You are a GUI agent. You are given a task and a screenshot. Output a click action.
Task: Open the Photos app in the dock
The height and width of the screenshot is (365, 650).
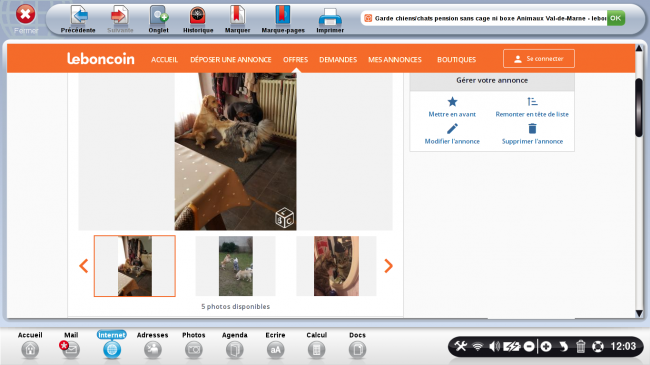coord(194,345)
